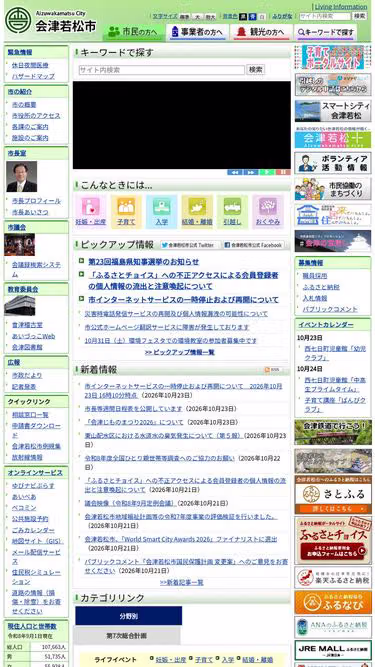Open the ごみカレンダー link
The height and width of the screenshot is (667, 375).
33,530
